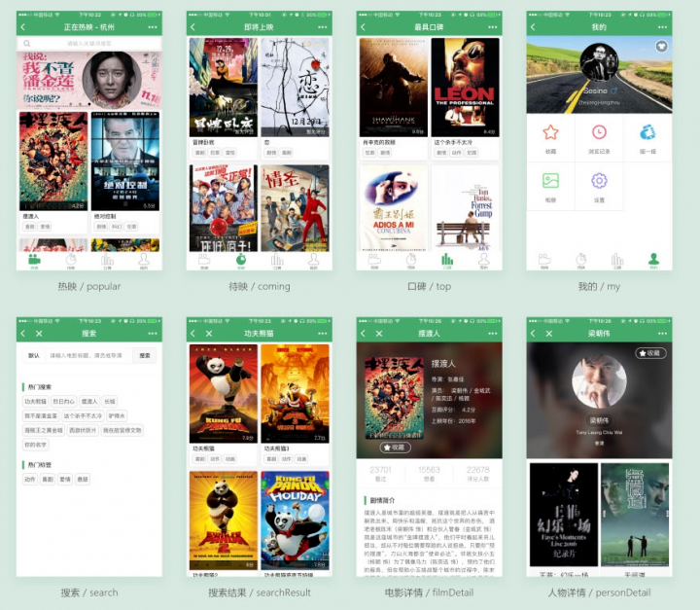Tap person tab icon on 最具口碑 screen

pos(484,259)
